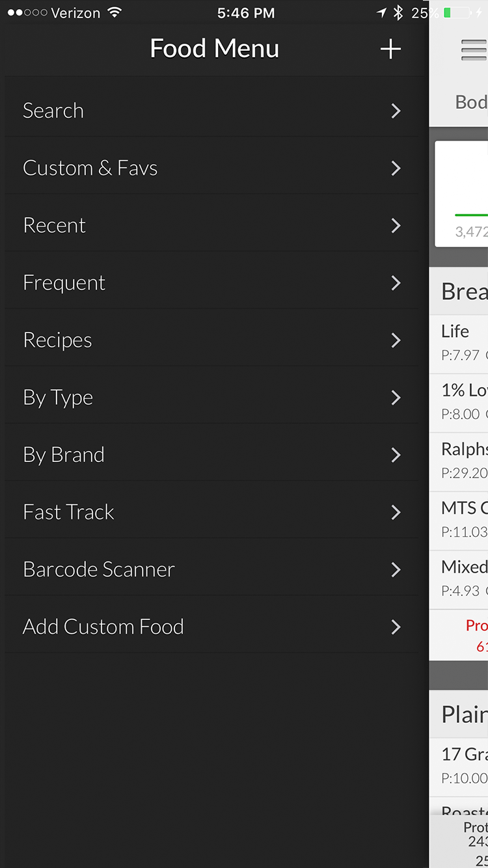Select the chevron next to By Brand
This screenshot has height=868, width=488.
(x=396, y=455)
